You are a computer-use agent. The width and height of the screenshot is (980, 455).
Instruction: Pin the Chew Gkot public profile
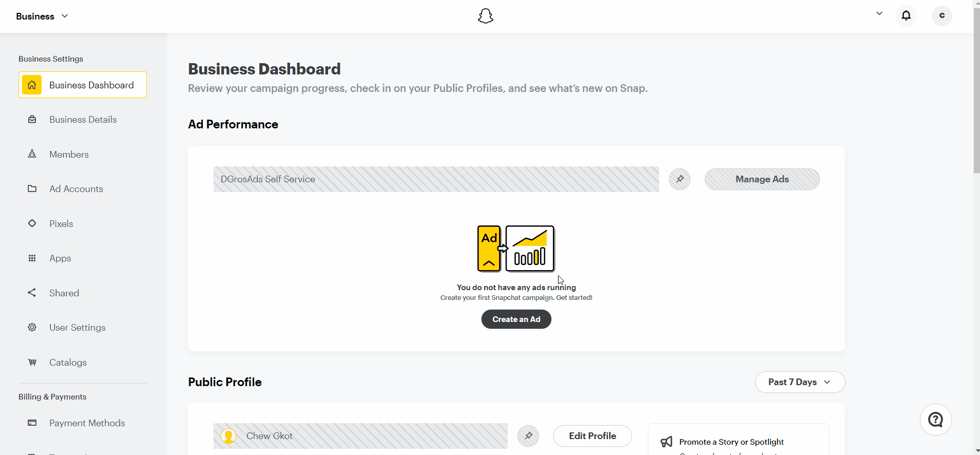(528, 436)
